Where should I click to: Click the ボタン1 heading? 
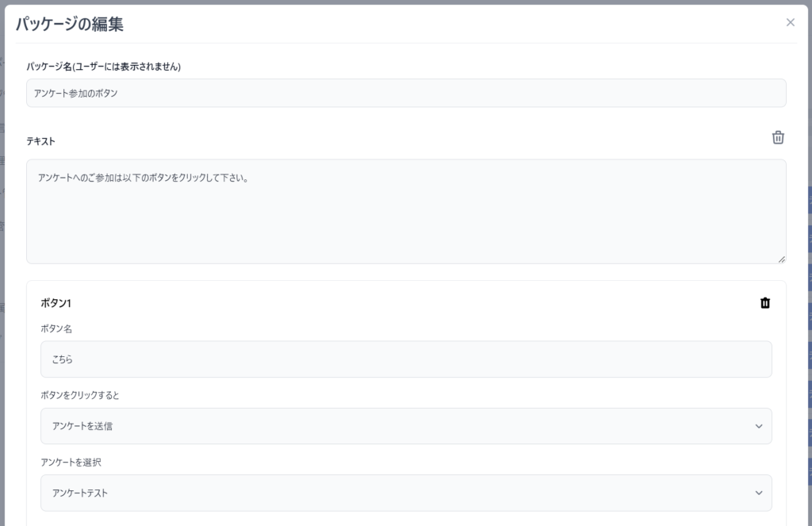pyautogui.click(x=56, y=303)
